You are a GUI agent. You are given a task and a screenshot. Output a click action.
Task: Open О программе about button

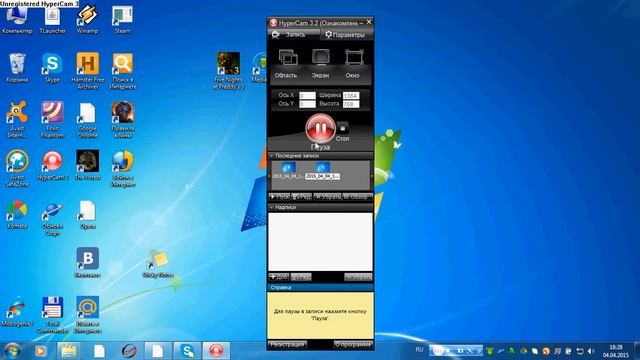tap(353, 344)
